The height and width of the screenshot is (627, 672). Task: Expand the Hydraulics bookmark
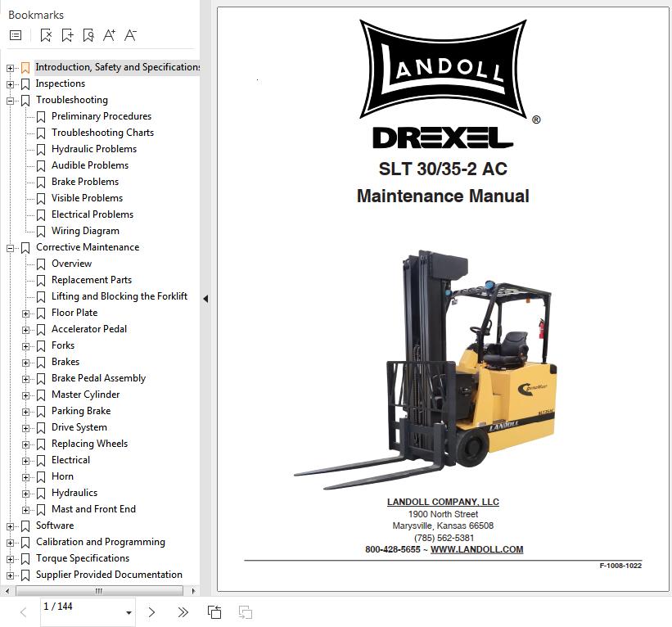tap(25, 494)
